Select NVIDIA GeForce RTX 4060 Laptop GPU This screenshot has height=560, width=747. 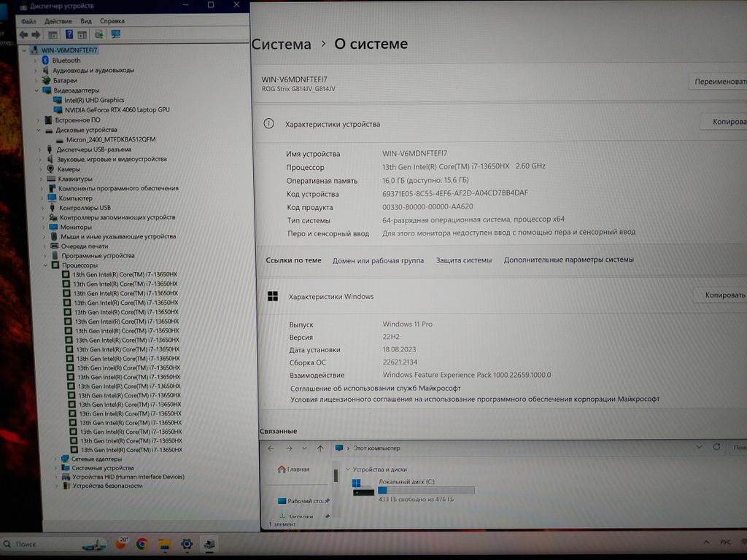tap(117, 110)
